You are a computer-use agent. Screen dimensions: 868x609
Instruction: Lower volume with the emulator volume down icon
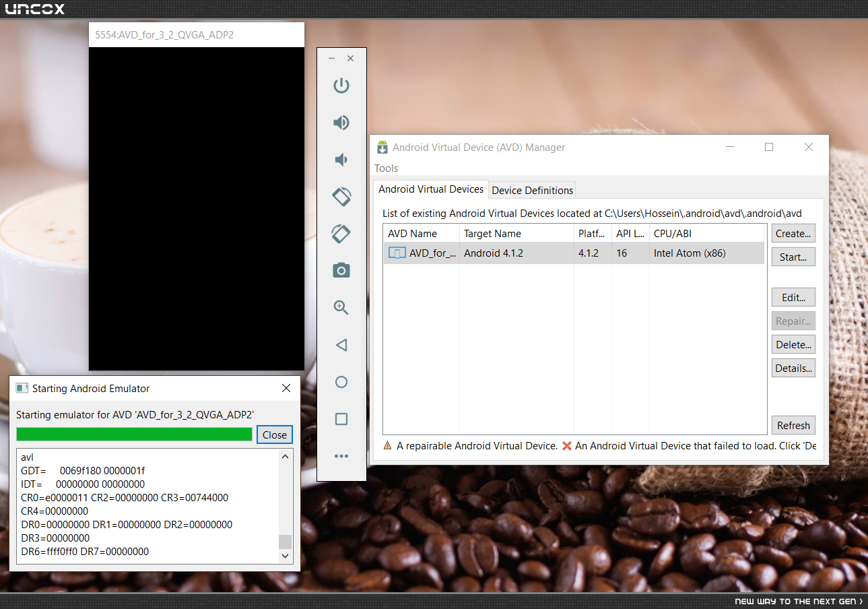[x=341, y=160]
